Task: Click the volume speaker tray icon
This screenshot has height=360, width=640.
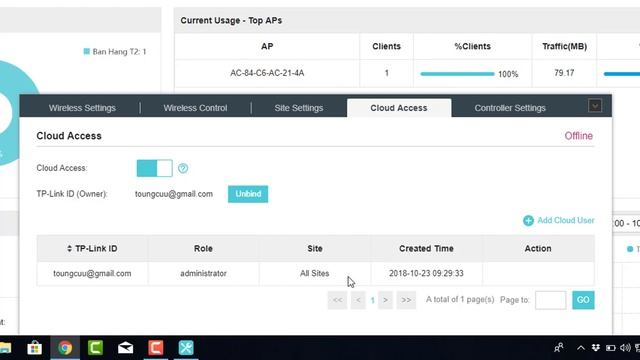Action: point(625,348)
